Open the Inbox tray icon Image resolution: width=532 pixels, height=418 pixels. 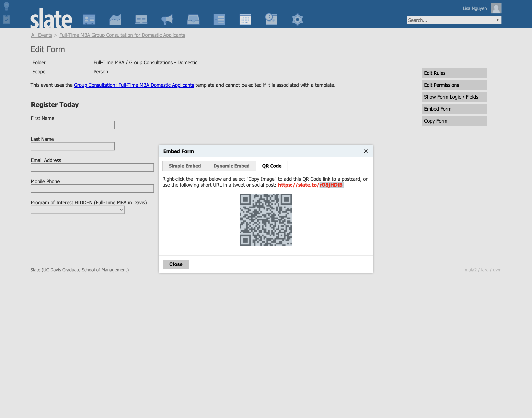click(193, 20)
